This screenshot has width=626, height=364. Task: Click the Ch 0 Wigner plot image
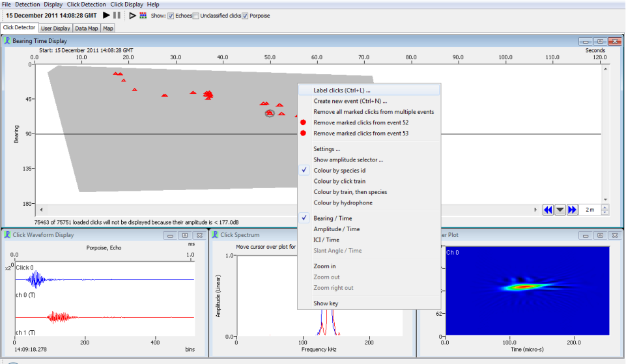[528, 291]
